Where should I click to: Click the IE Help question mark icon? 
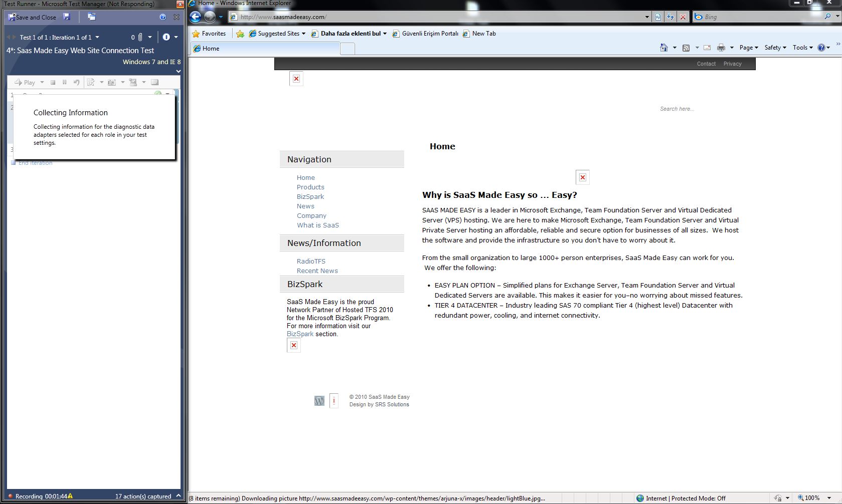[x=821, y=48]
